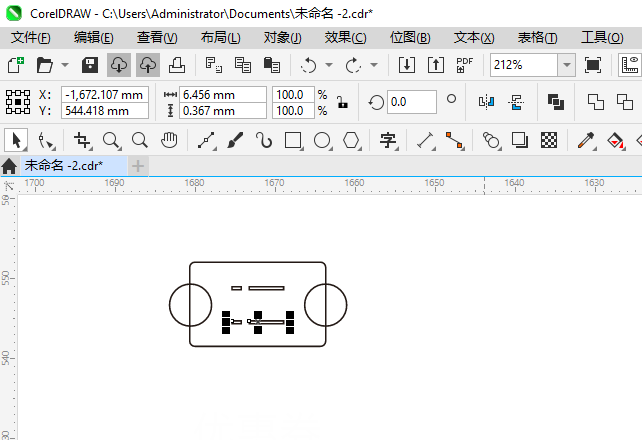Mirror the object vertically
This screenshot has width=642, height=440.
tap(516, 102)
